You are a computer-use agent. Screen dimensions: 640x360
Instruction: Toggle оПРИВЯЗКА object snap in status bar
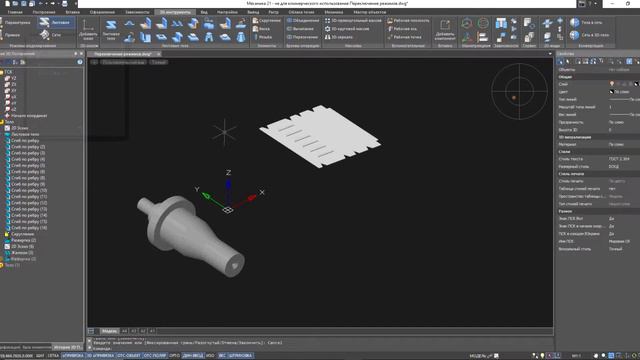[73, 356]
